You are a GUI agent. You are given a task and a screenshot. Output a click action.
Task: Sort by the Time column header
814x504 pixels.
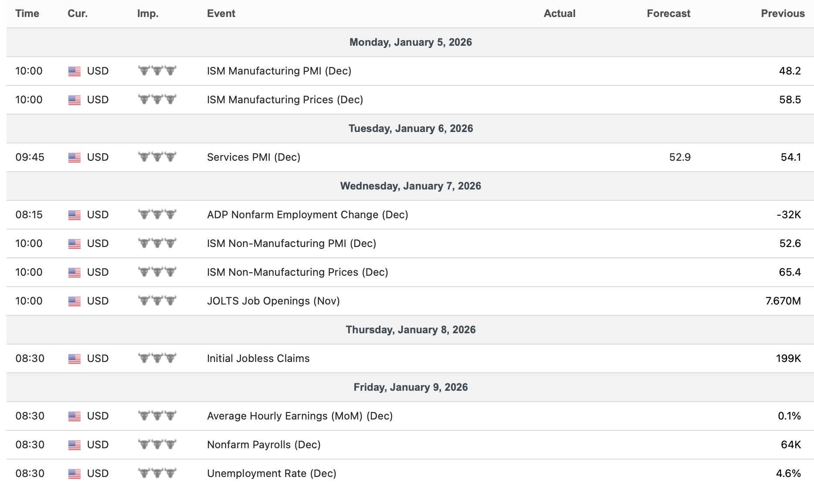(x=27, y=14)
